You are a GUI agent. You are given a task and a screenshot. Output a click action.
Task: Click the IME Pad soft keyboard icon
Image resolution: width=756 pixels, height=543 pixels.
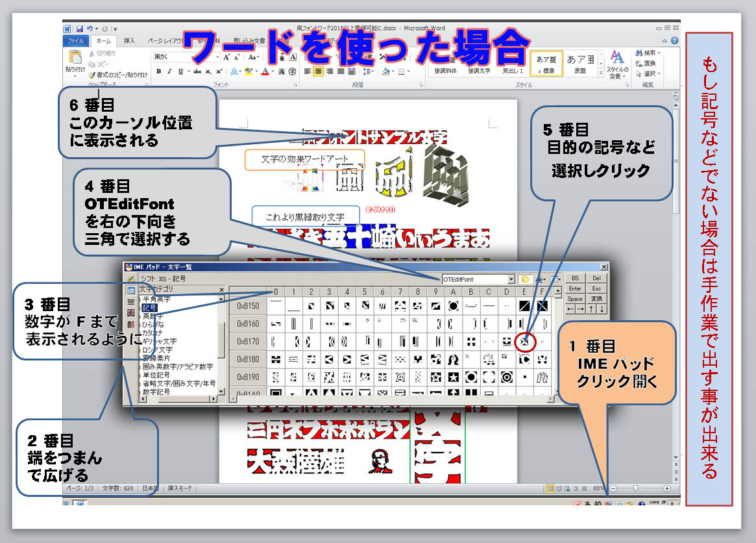130,301
